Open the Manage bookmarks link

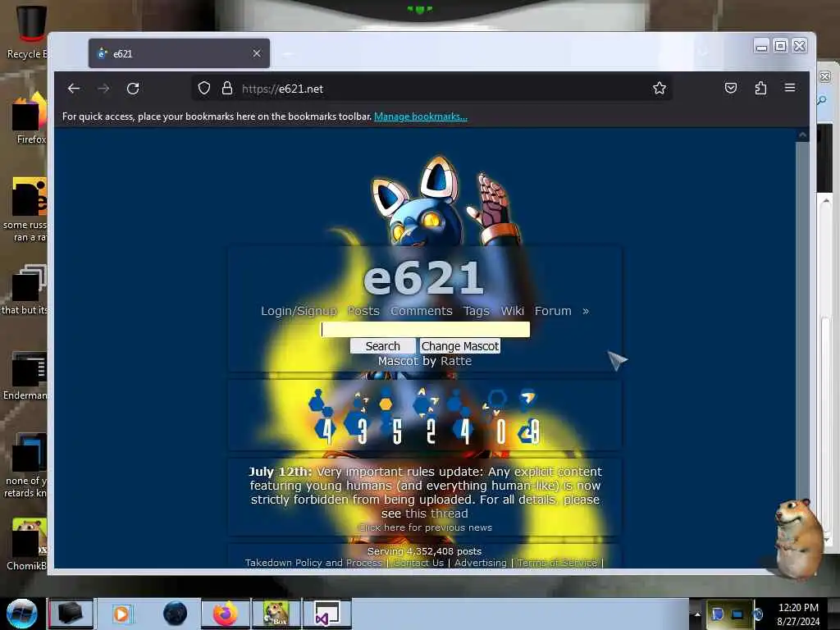point(421,116)
